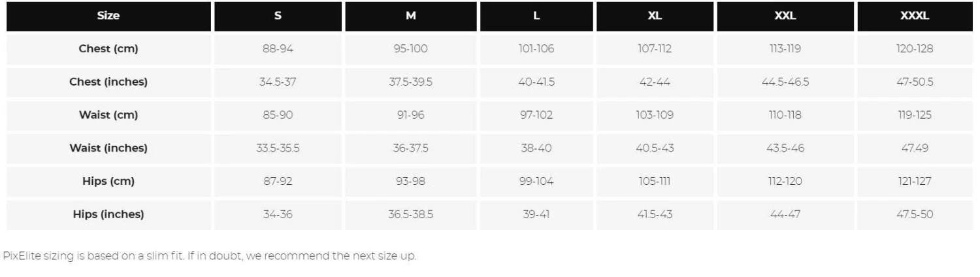980x277 pixels.
Task: Select the 40.5-43 waist inches cell
Action: (x=655, y=148)
